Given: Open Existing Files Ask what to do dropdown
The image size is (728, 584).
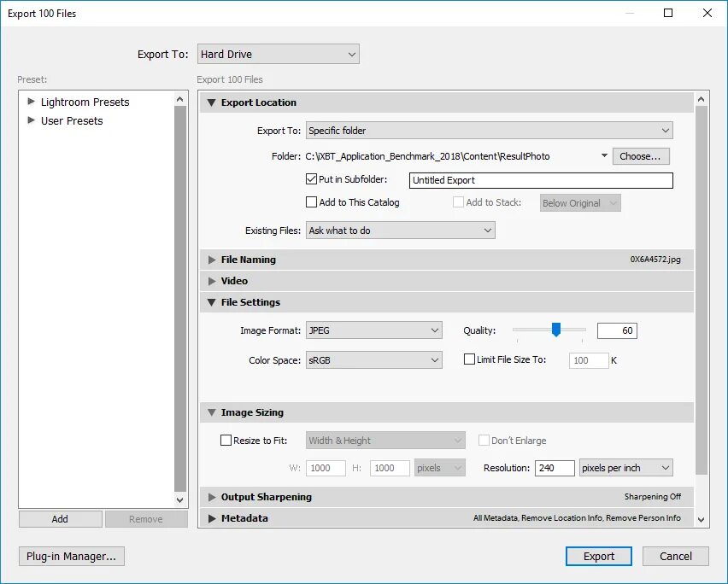Looking at the screenshot, I should coord(400,231).
